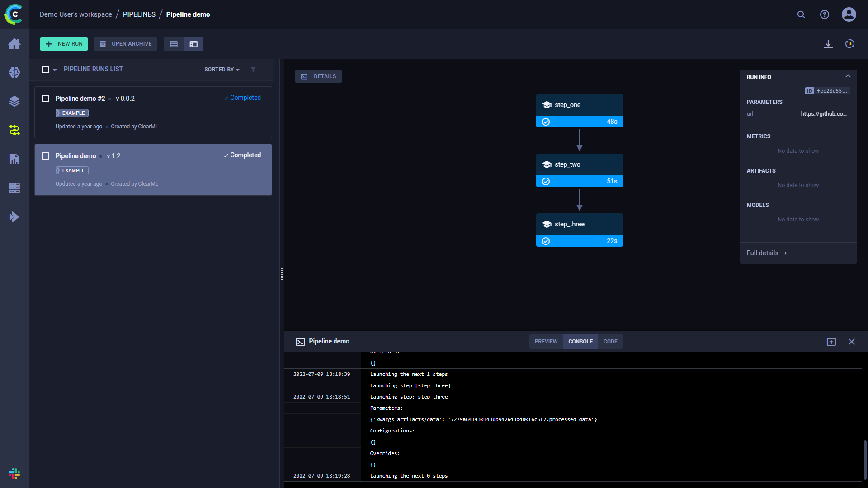
Task: Click the filter icon in pipeline runs list
Action: 253,69
